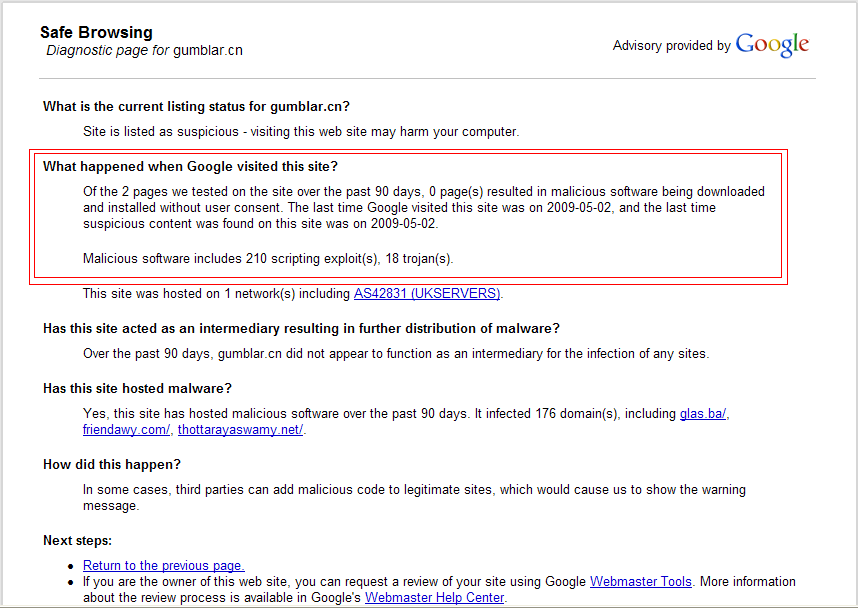Open the Webmaster Tools link
The height and width of the screenshot is (608, 858).
point(641,582)
